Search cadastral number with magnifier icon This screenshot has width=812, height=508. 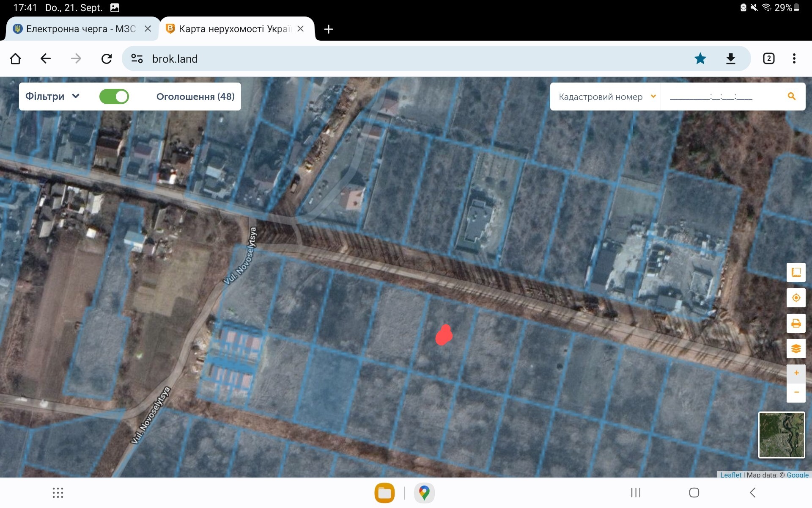click(792, 97)
